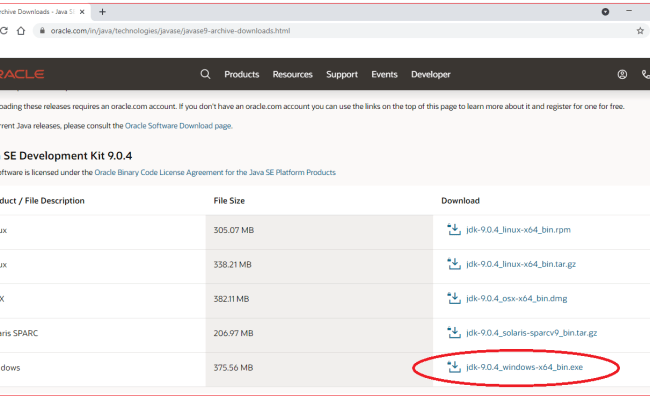Bookmark this page with the star icon

(640, 31)
